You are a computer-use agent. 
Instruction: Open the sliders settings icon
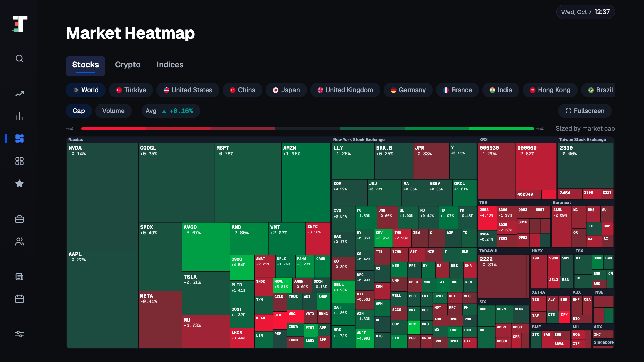[19, 334]
